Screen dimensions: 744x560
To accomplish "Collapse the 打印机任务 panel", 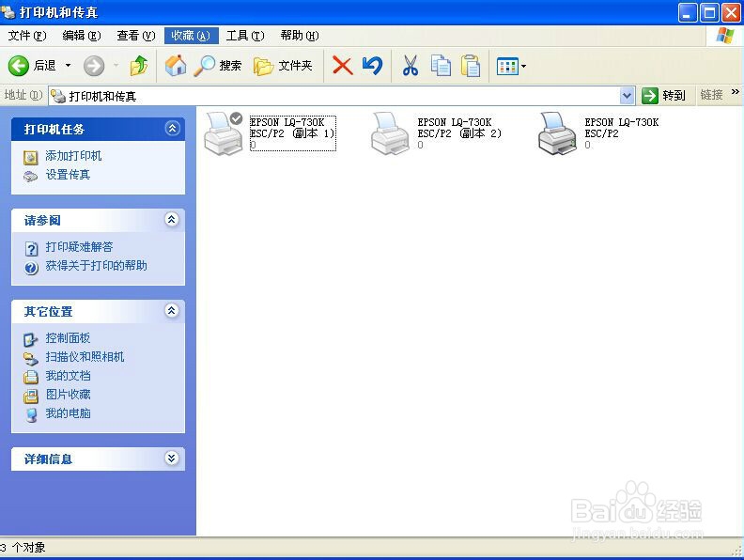I will (x=172, y=128).
